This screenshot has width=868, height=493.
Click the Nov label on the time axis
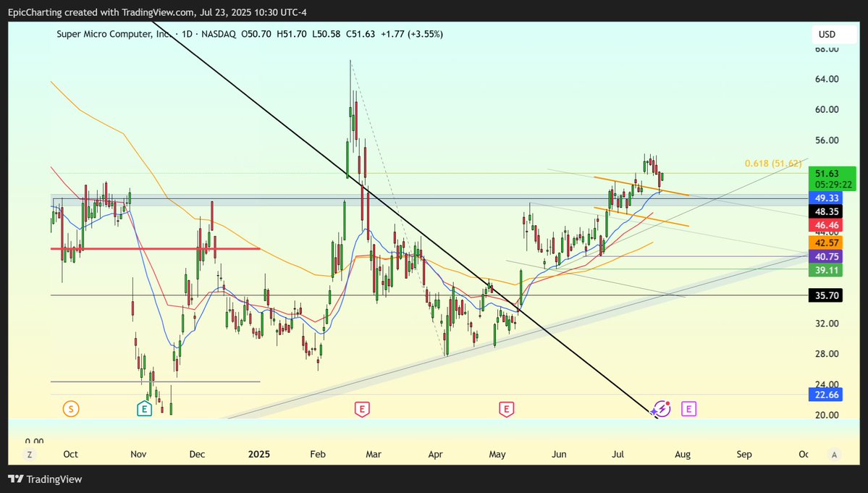click(x=138, y=454)
